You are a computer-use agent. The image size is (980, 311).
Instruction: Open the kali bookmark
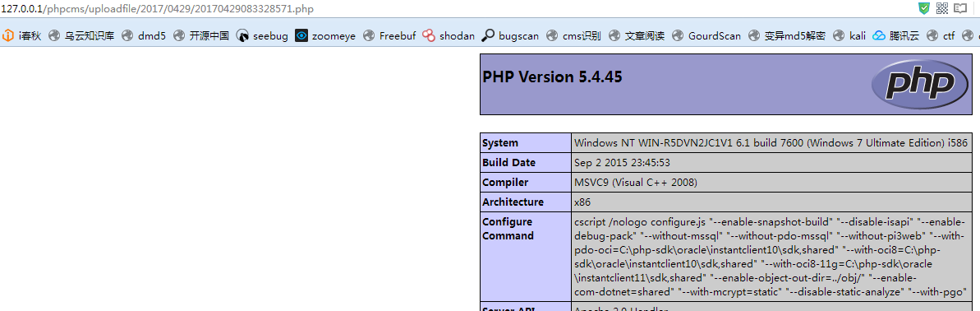(849, 35)
